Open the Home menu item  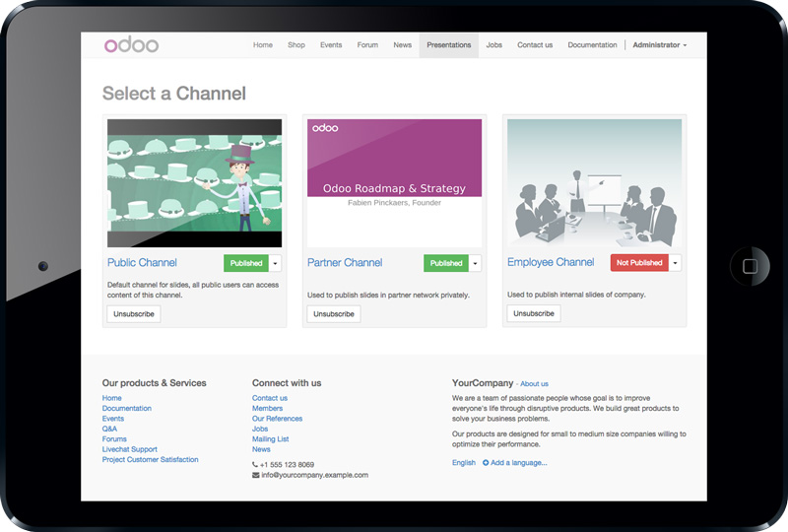pyautogui.click(x=263, y=44)
